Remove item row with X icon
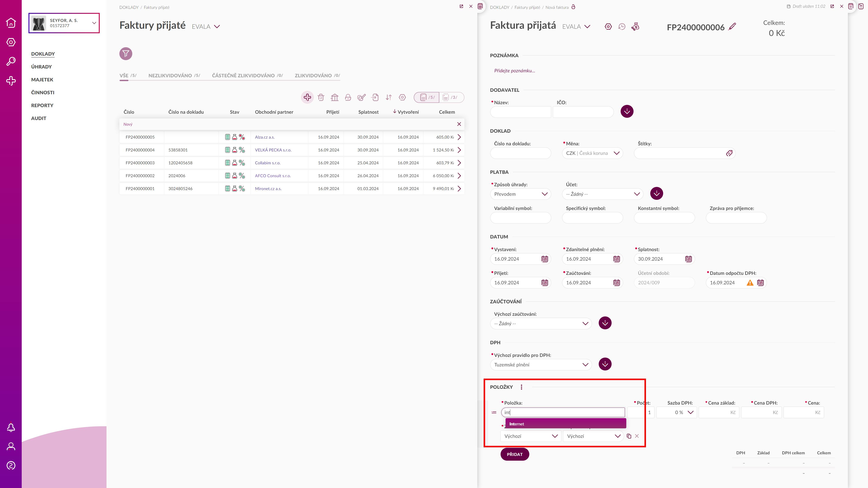The height and width of the screenshot is (488, 868). point(637,436)
